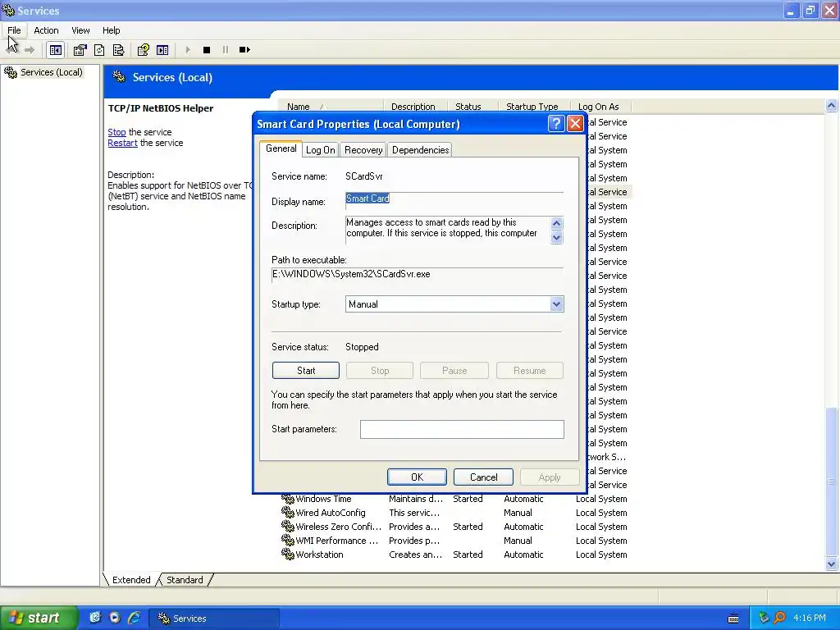840x630 pixels.
Task: Click the Refresh toolbar icon
Action: [x=99, y=50]
